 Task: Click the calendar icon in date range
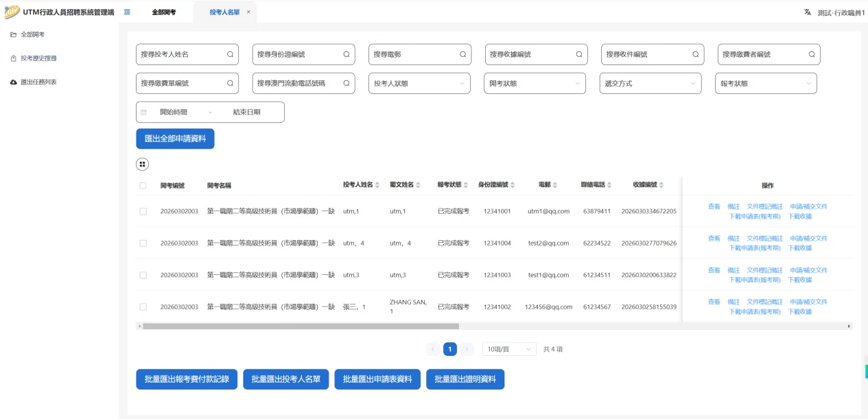tap(144, 112)
